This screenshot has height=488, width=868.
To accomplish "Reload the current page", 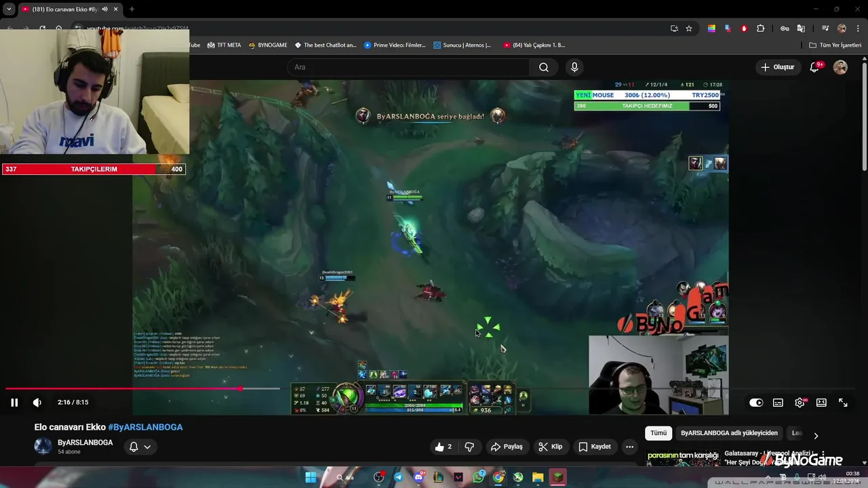I will click(x=42, y=28).
